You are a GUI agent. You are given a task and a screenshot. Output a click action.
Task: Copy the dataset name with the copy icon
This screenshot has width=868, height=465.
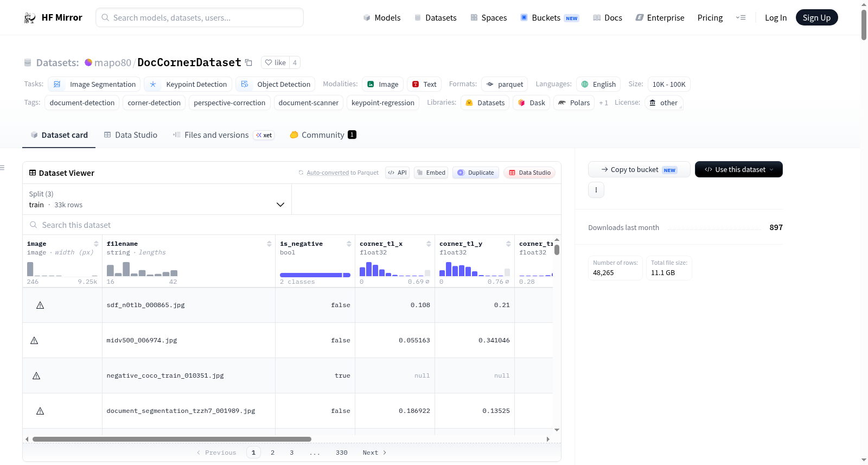(x=248, y=62)
